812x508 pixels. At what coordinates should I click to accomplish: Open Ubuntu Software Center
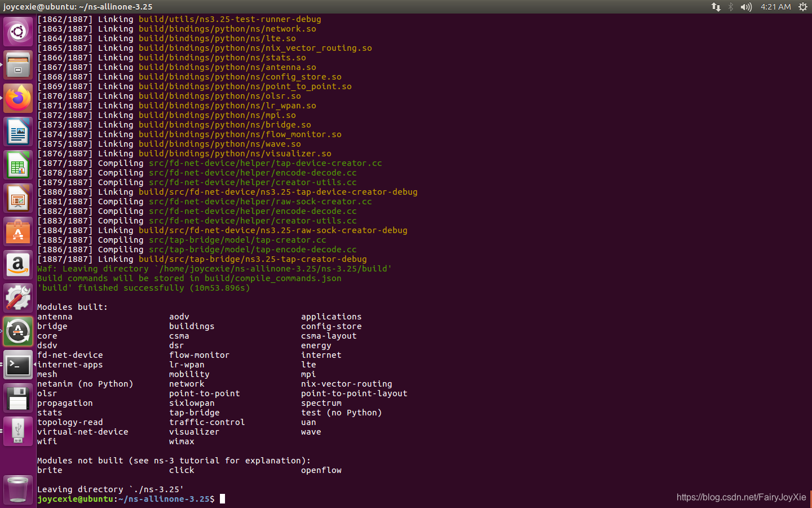pyautogui.click(x=18, y=231)
